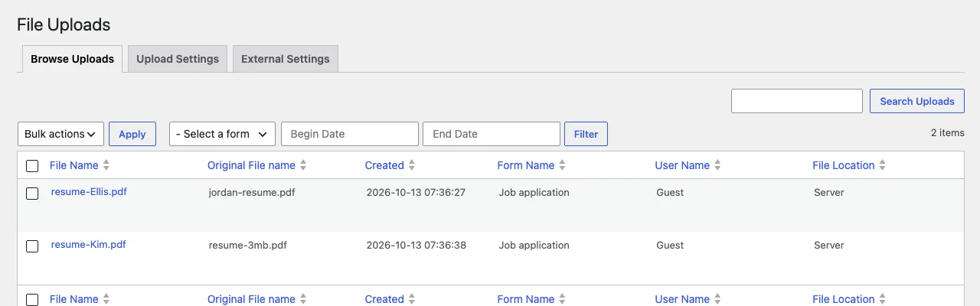Click sort arrows beside top Original File name
The width and height of the screenshot is (980, 306).
pyautogui.click(x=303, y=165)
